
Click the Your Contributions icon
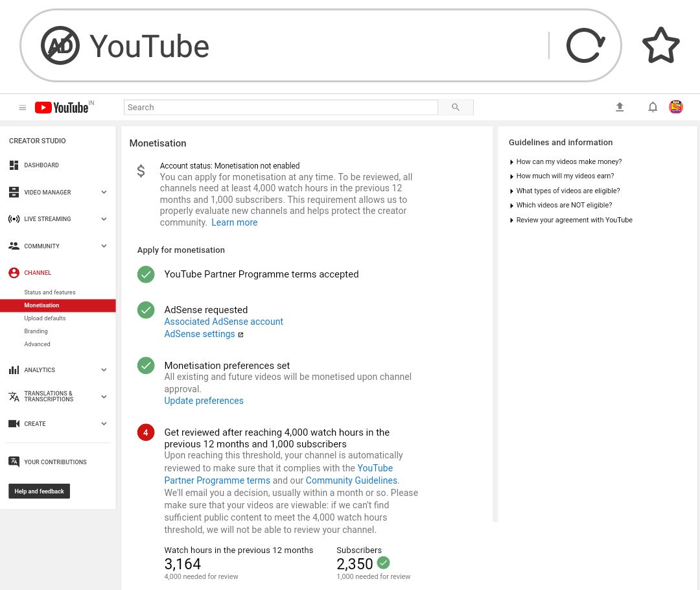coord(14,462)
